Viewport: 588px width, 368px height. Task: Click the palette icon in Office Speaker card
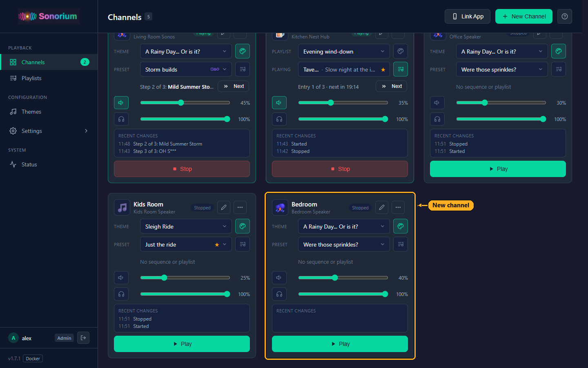click(x=559, y=51)
